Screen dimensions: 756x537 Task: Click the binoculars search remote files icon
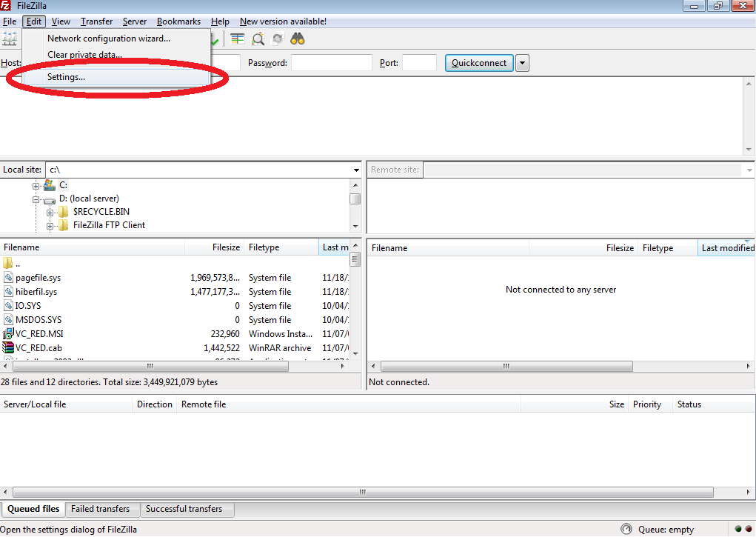(x=298, y=39)
